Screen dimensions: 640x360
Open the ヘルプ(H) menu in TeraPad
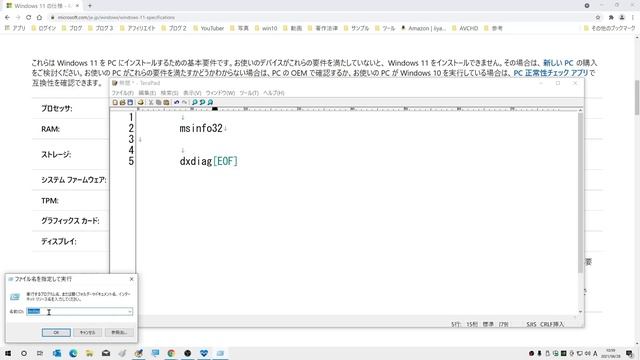click(273, 93)
